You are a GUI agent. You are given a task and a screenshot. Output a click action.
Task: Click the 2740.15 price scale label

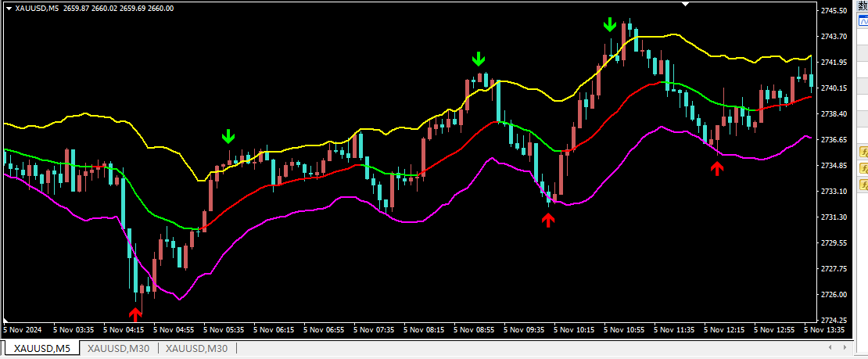click(x=835, y=88)
